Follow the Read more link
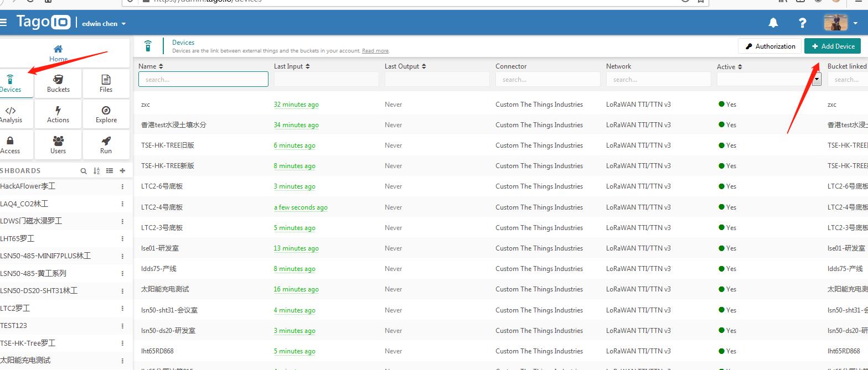Viewport: 868px width, 370px height. 375,51
